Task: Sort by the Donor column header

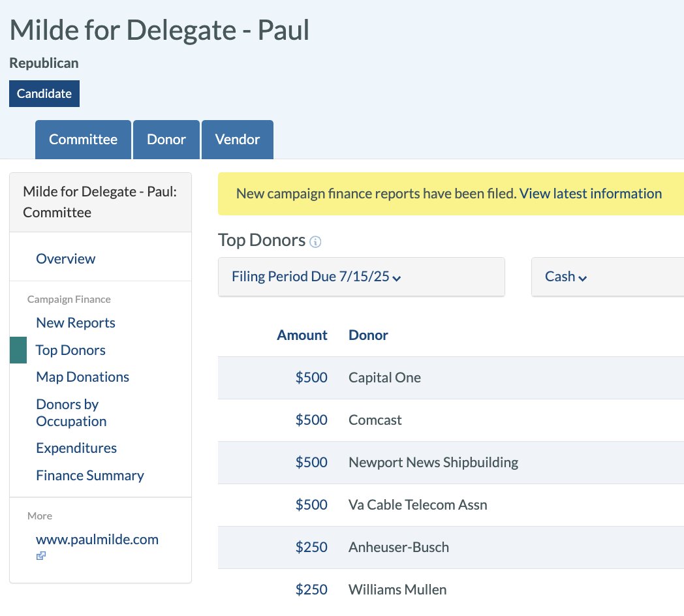Action: (368, 335)
